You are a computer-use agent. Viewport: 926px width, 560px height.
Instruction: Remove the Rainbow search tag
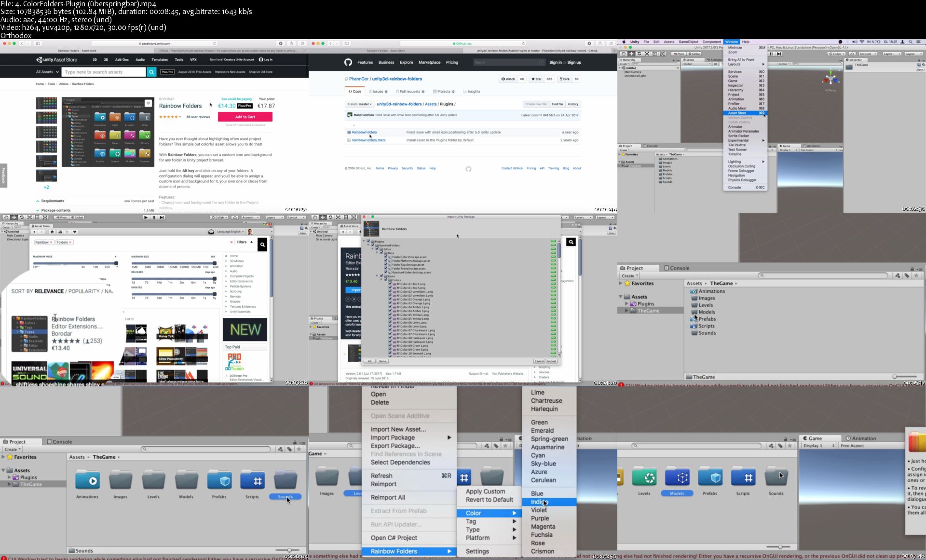click(51, 242)
